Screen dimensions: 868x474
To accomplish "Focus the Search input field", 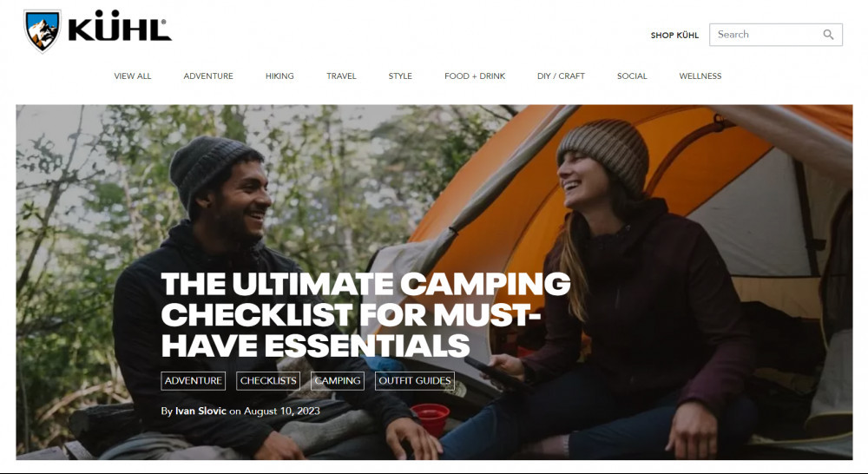I will (x=775, y=35).
